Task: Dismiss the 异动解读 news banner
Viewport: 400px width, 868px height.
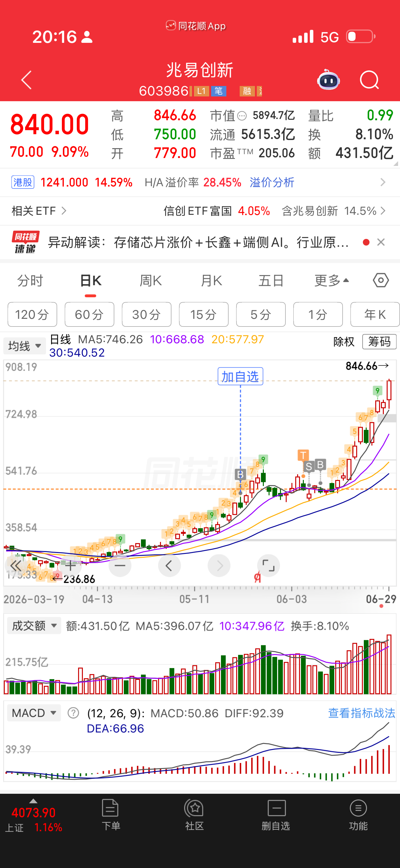Action: point(381,242)
